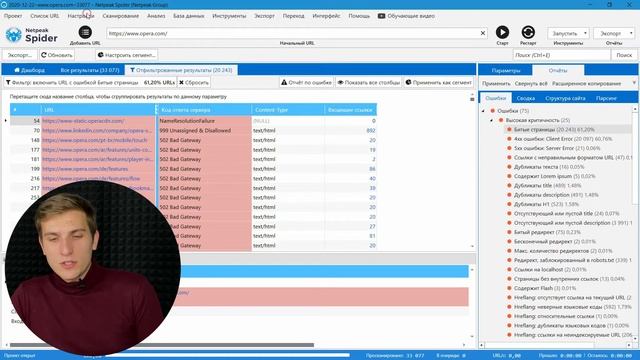Sort by Content-Type column header
The width and height of the screenshot is (640, 360).
point(288,110)
